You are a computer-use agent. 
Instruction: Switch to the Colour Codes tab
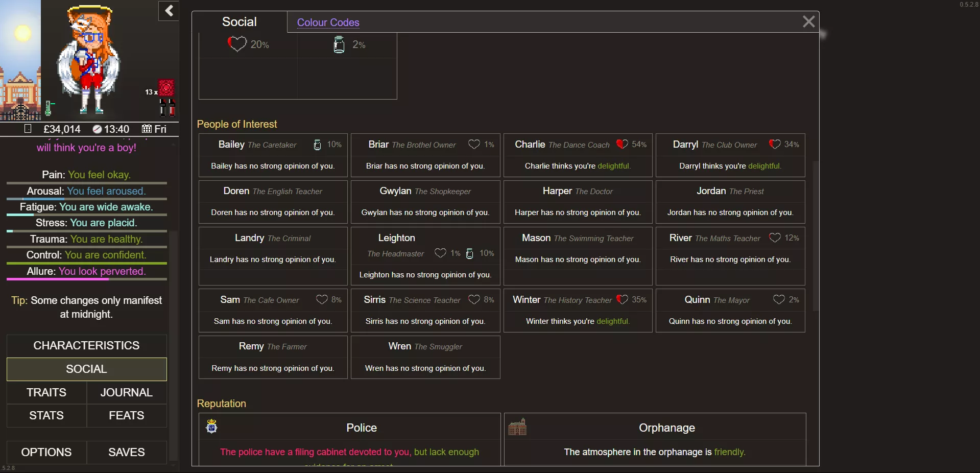[328, 22]
